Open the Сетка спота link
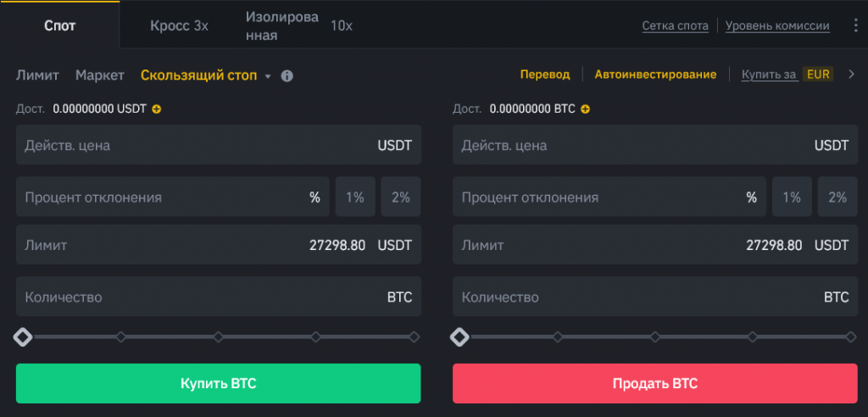 (675, 25)
